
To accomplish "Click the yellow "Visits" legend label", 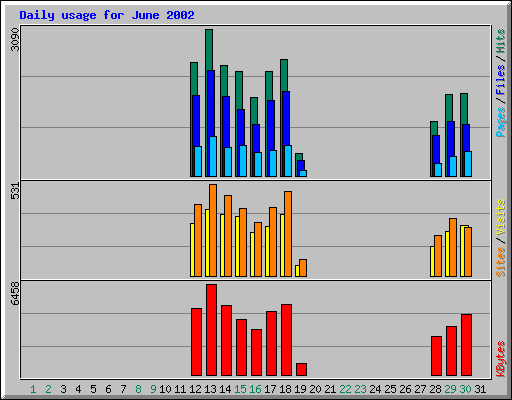I will [x=500, y=218].
